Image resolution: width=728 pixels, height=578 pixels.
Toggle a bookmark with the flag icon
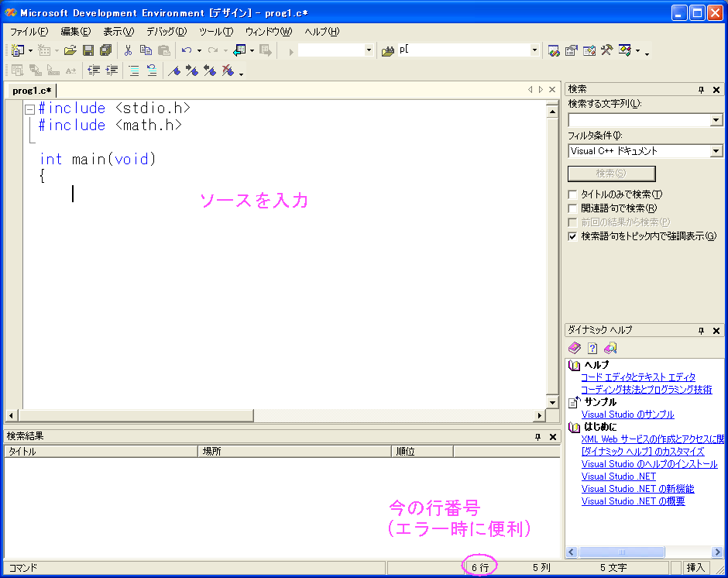click(x=174, y=71)
